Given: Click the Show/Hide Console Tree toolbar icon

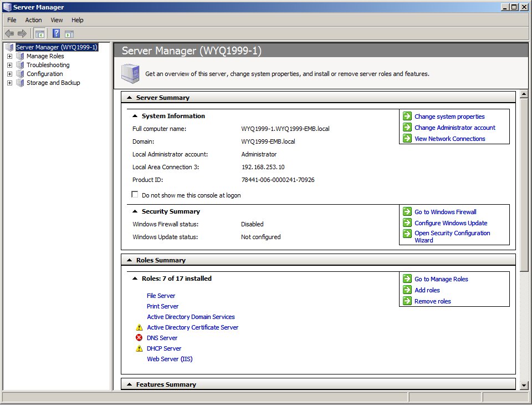Looking at the screenshot, I should (x=40, y=34).
